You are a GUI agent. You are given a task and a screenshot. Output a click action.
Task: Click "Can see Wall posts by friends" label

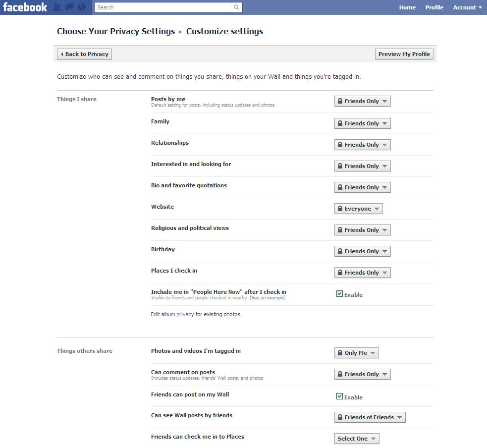pos(192,415)
